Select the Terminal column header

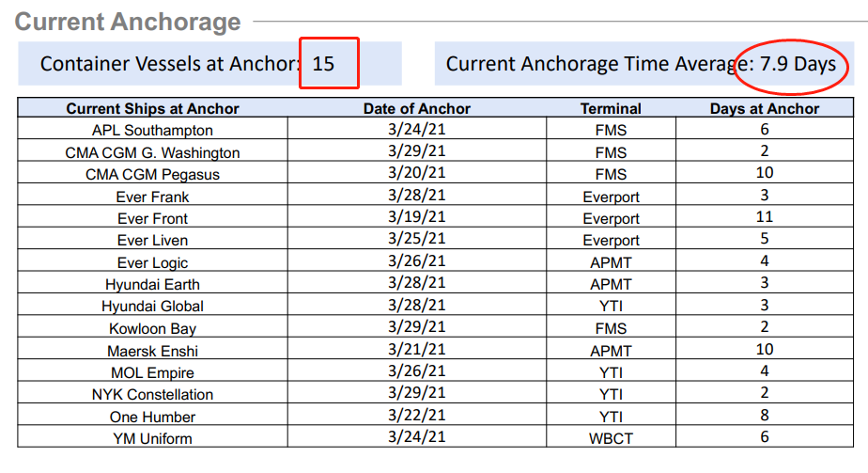click(x=611, y=108)
